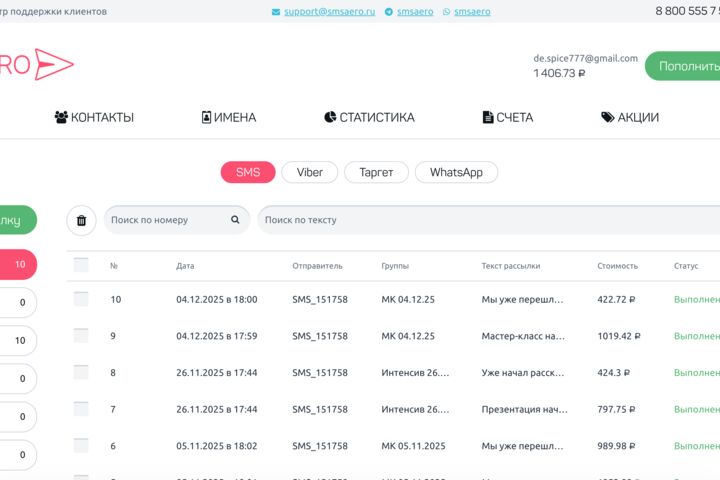The image size is (720, 480).
Task: Open the АКЦИИ menu section
Action: 630,117
